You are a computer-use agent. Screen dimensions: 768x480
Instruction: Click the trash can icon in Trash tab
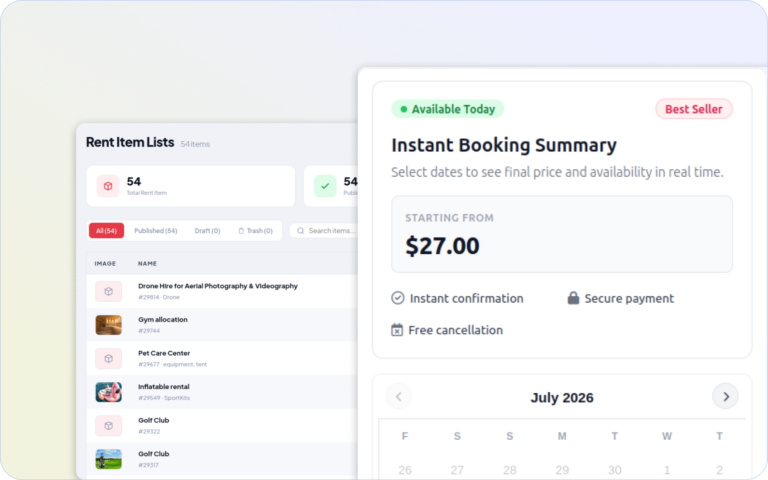[241, 231]
